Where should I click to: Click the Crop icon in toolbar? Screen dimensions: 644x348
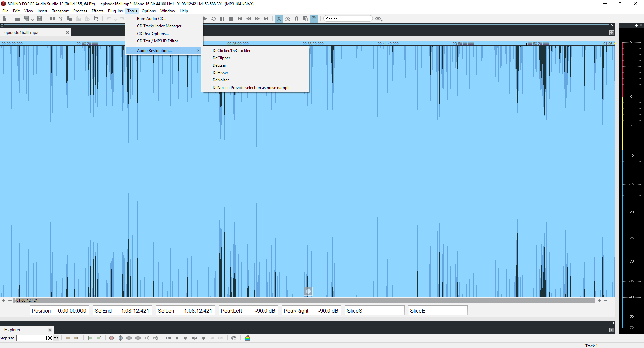pos(96,19)
